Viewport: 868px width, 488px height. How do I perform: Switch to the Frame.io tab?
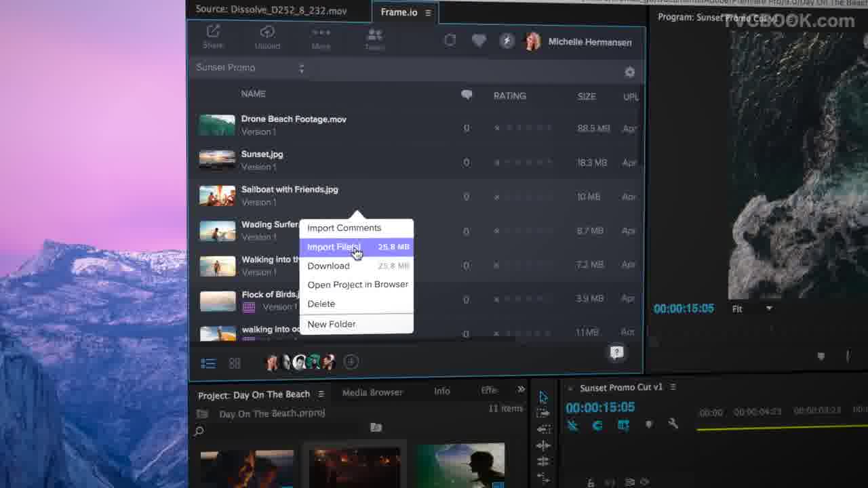coord(399,12)
